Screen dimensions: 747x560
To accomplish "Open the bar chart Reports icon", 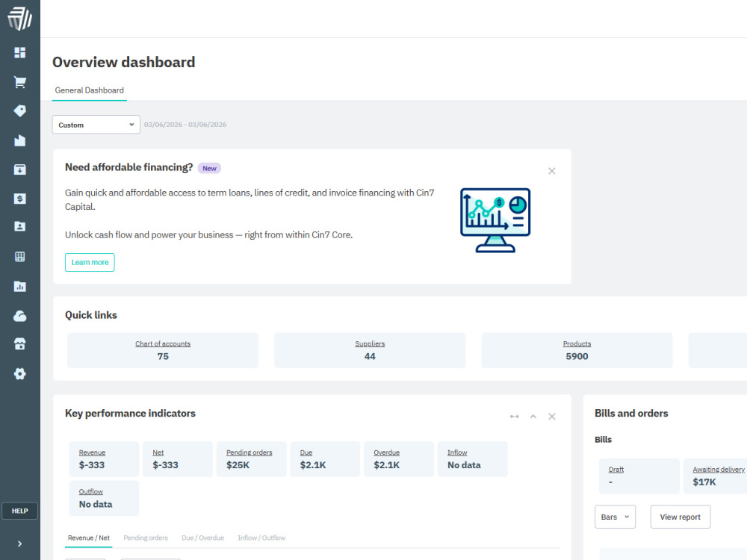I will (x=19, y=286).
